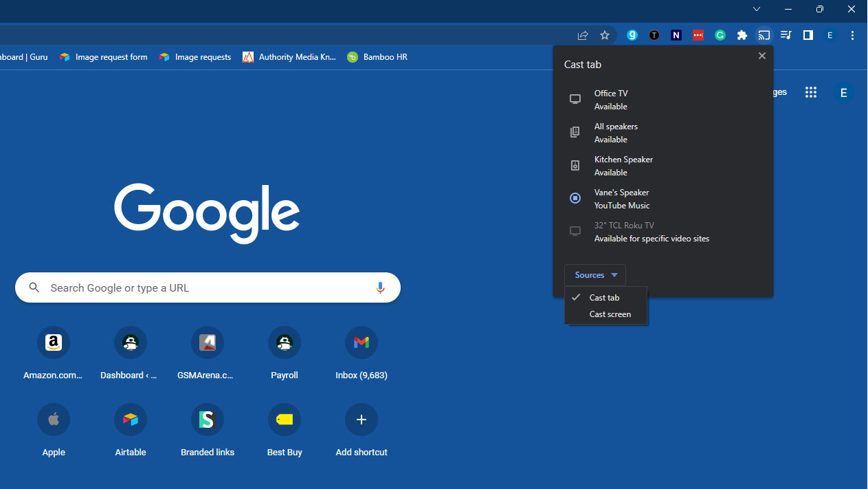
Task: Open the tab search chevron
Action: click(x=756, y=9)
